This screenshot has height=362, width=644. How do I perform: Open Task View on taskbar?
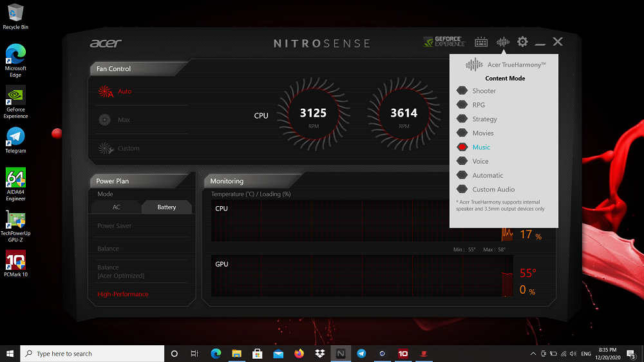click(x=194, y=354)
